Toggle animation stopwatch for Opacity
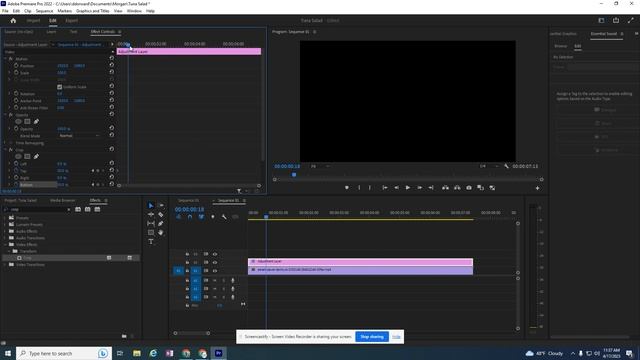640x360 pixels. 16,129
